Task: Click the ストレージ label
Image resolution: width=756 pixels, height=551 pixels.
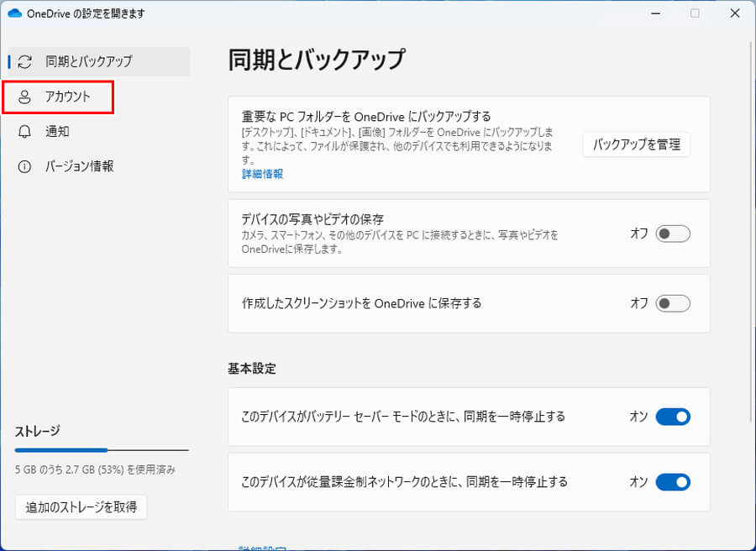Action: tap(38, 431)
